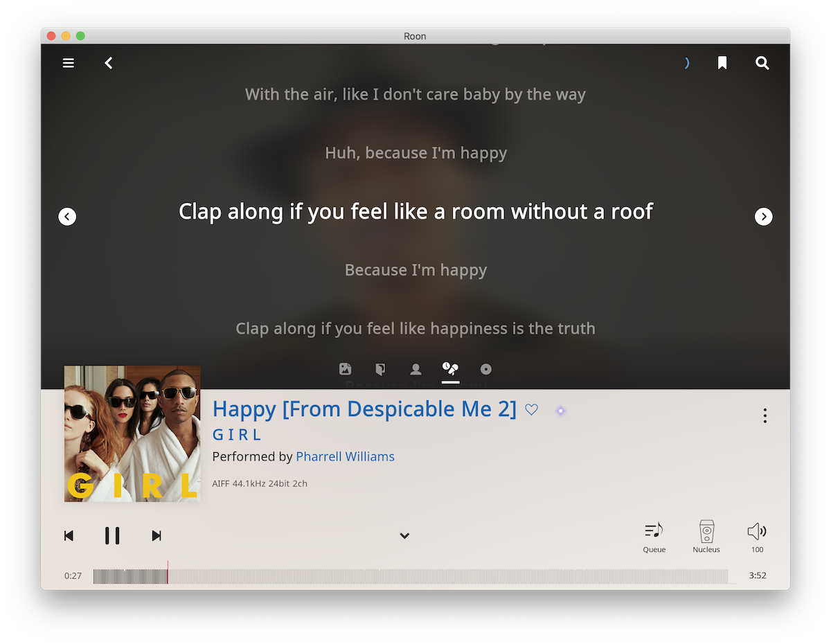Click the AIFF 44.1kHz 24bit signal path text
This screenshot has width=831, height=644.
[260, 483]
